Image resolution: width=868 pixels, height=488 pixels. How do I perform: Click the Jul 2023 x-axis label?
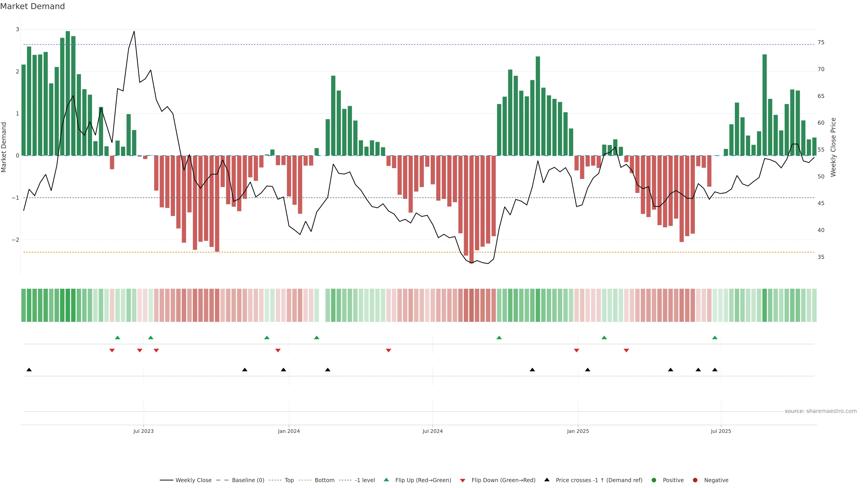[x=144, y=431]
